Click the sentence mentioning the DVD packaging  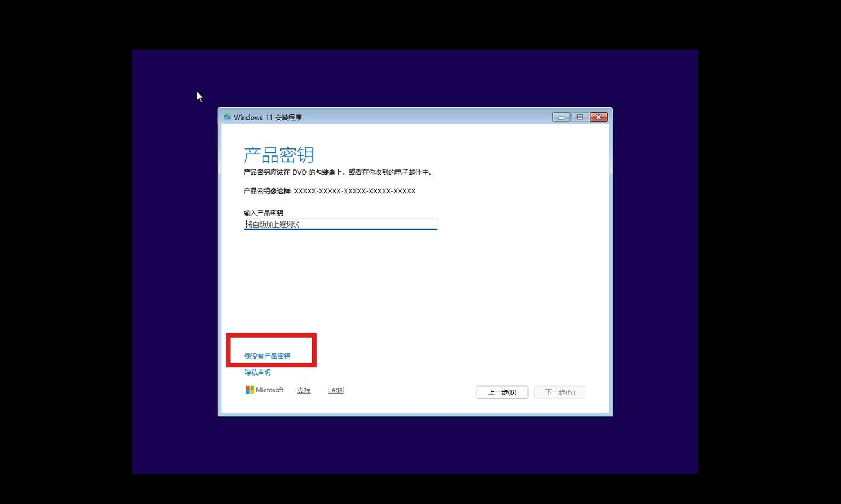point(338,172)
